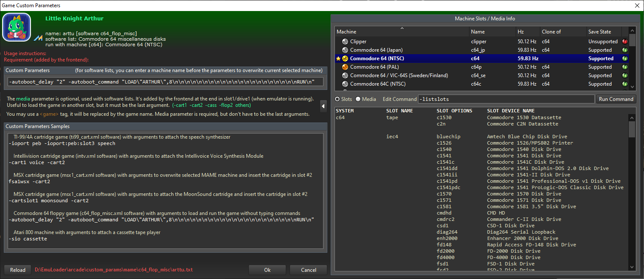644x279 pixels.
Task: Sort the list by Save State column
Action: [604, 32]
